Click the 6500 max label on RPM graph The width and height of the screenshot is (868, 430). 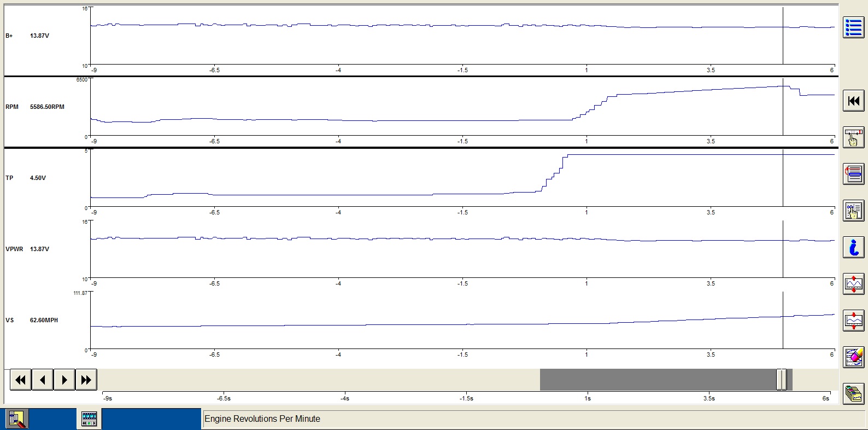[81, 80]
